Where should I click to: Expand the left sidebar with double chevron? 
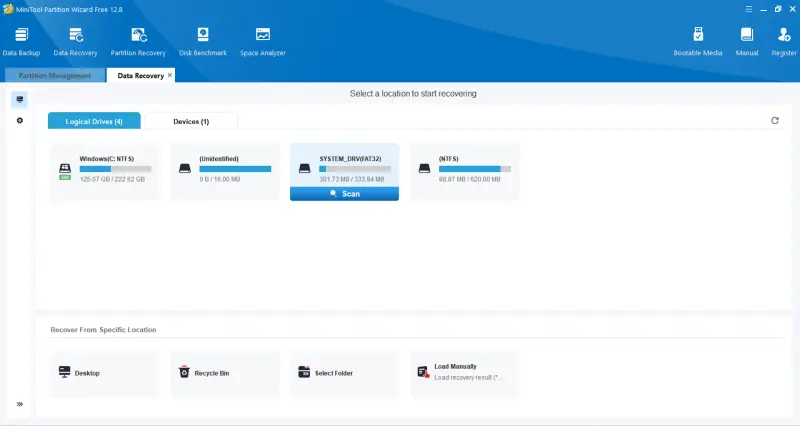click(19, 404)
